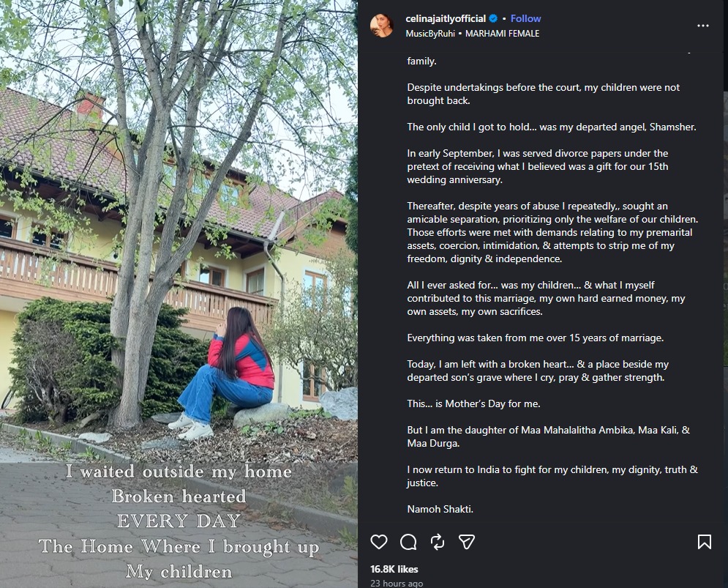This screenshot has width=728, height=588.
Task: Open the MusicByRuhi audio link
Action: pyautogui.click(x=430, y=34)
